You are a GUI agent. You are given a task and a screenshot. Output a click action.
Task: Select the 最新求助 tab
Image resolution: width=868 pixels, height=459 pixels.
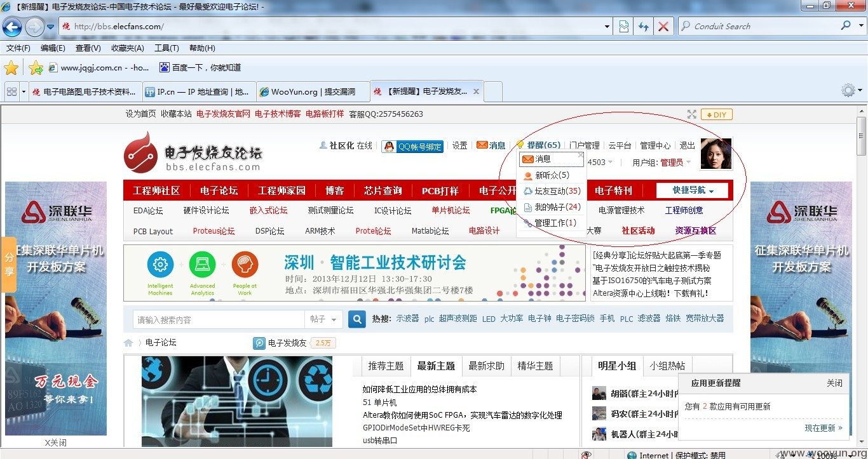486,366
